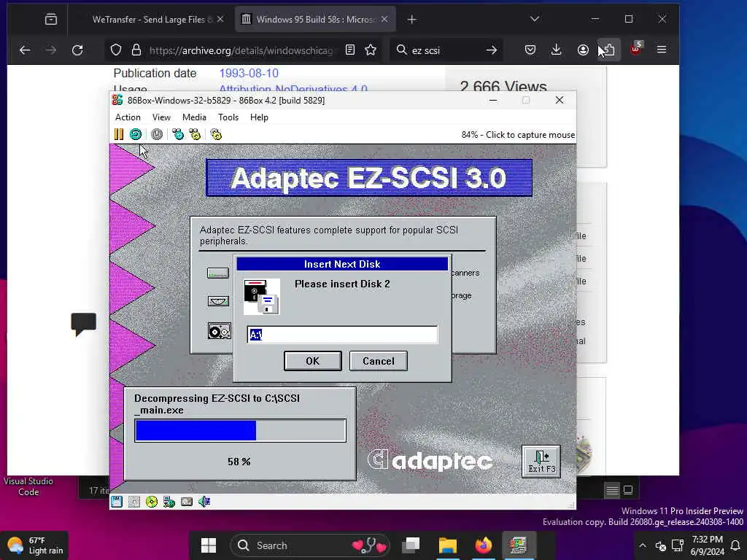
Task: Open new tab with plus button
Action: pos(412,19)
